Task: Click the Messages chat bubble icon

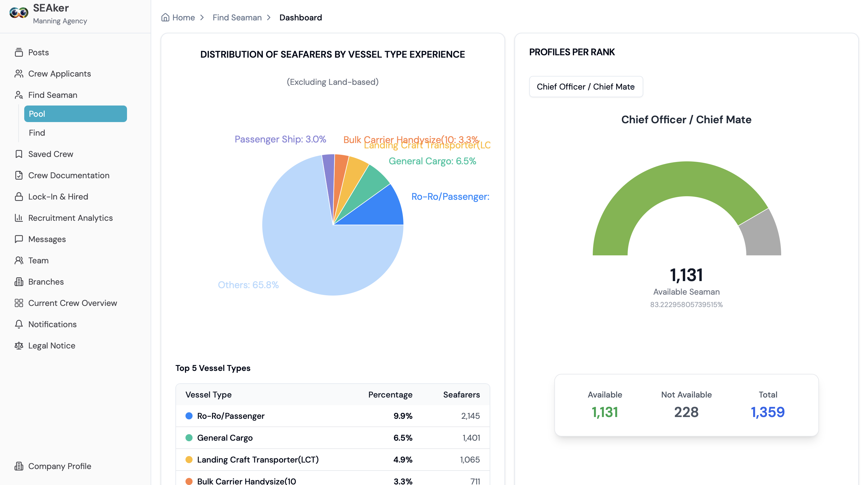Action: tap(19, 239)
